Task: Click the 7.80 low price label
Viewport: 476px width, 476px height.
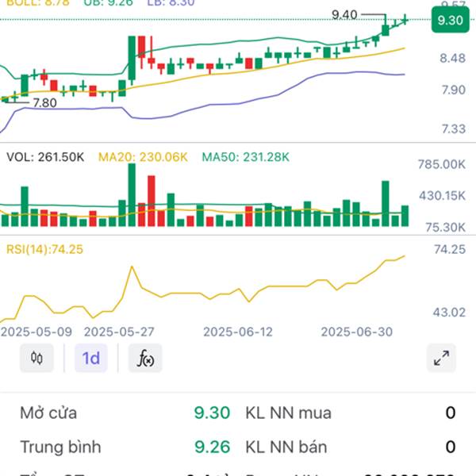Action: click(44, 103)
